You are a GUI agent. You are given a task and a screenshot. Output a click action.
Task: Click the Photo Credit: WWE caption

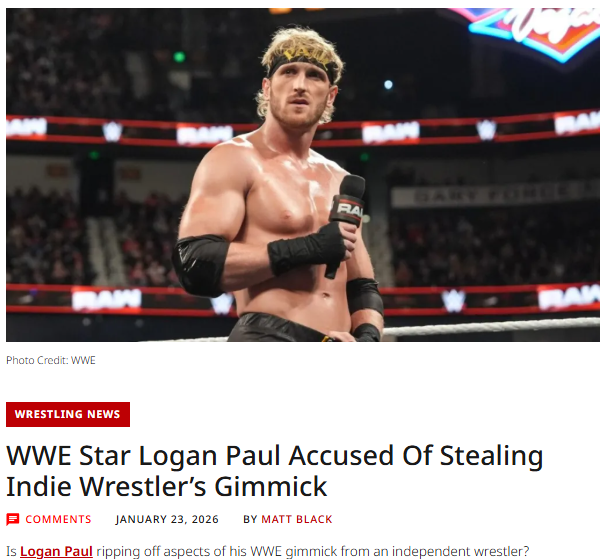(x=51, y=360)
